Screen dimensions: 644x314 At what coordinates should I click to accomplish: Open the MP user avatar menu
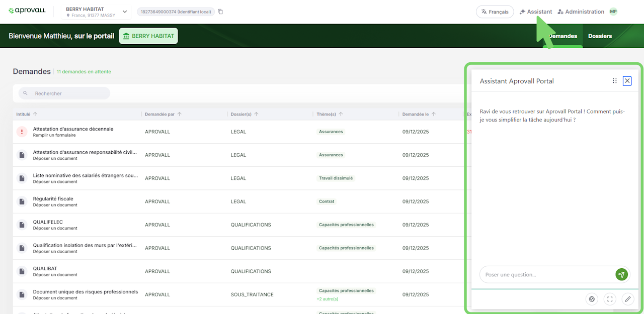[613, 12]
